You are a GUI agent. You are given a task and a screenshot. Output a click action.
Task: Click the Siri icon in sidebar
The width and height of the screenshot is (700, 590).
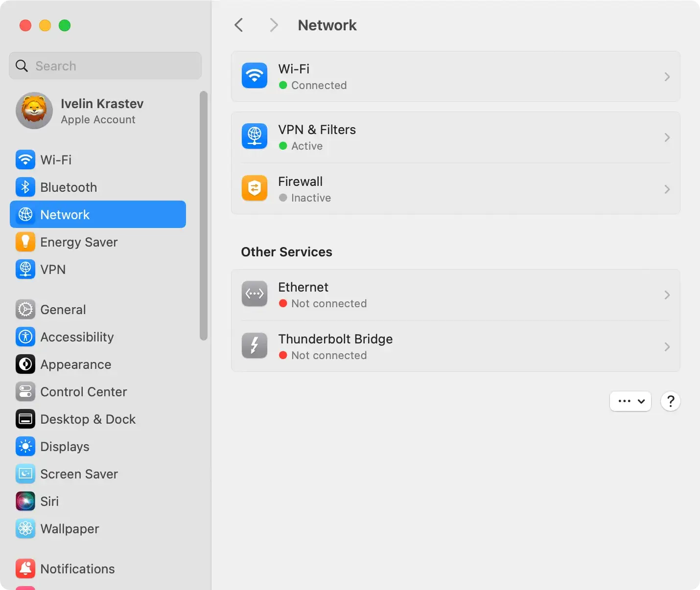[x=25, y=501]
